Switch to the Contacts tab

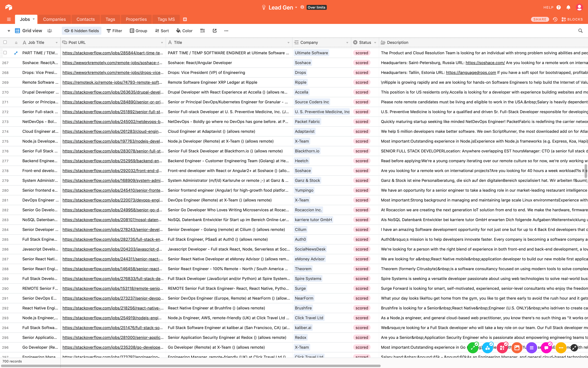[x=86, y=19]
